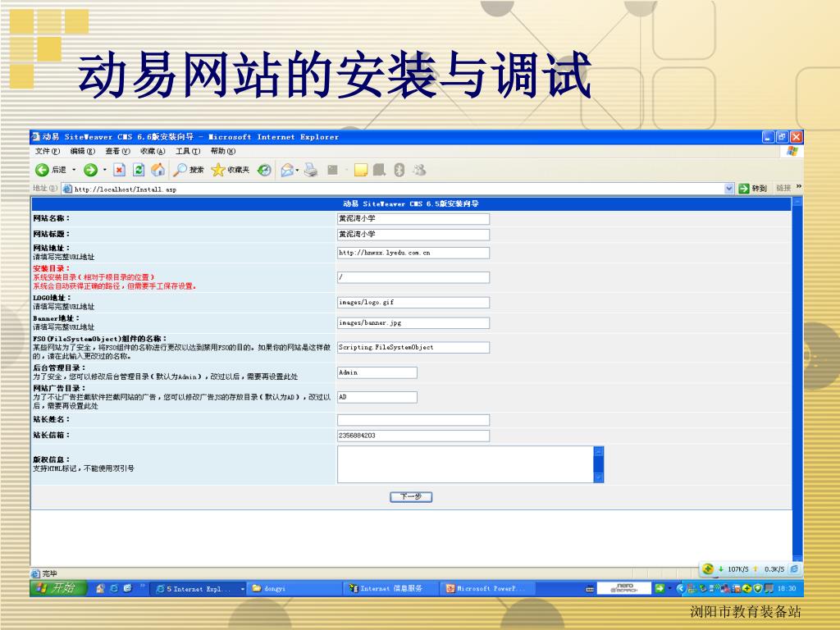Click the 网站标题 input field
Screen dimensions: 840x630
(413, 234)
